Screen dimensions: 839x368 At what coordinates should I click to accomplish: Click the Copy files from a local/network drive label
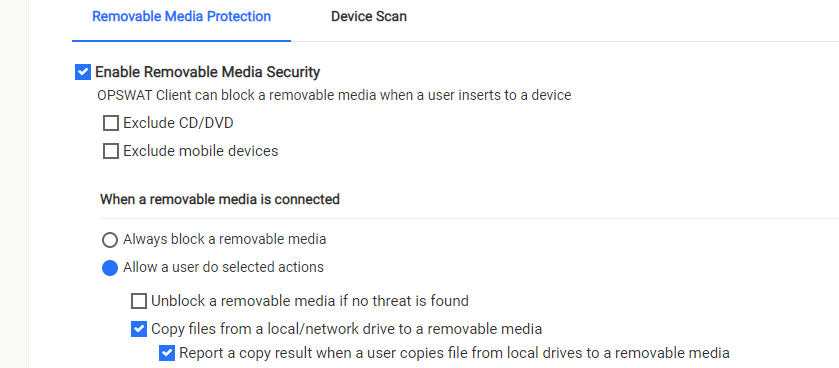click(347, 328)
